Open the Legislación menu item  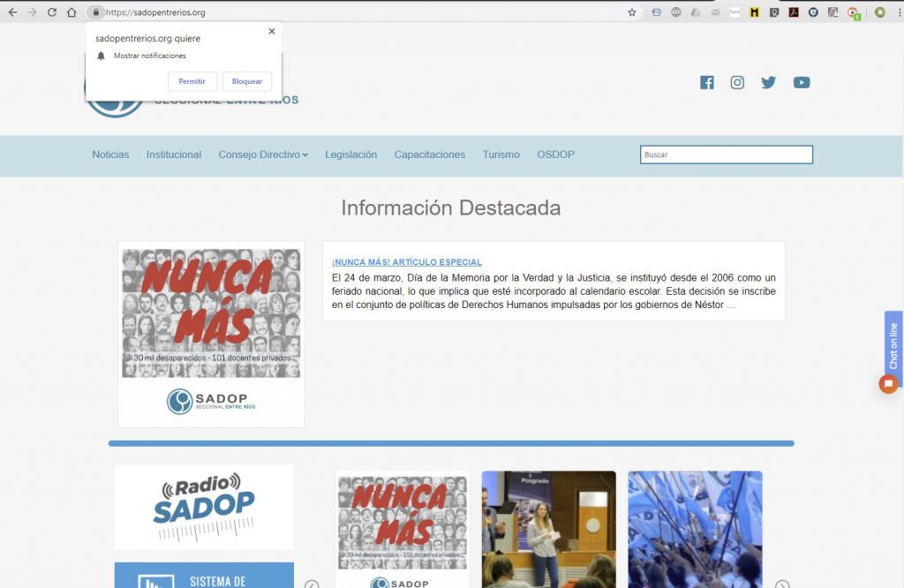(x=350, y=155)
